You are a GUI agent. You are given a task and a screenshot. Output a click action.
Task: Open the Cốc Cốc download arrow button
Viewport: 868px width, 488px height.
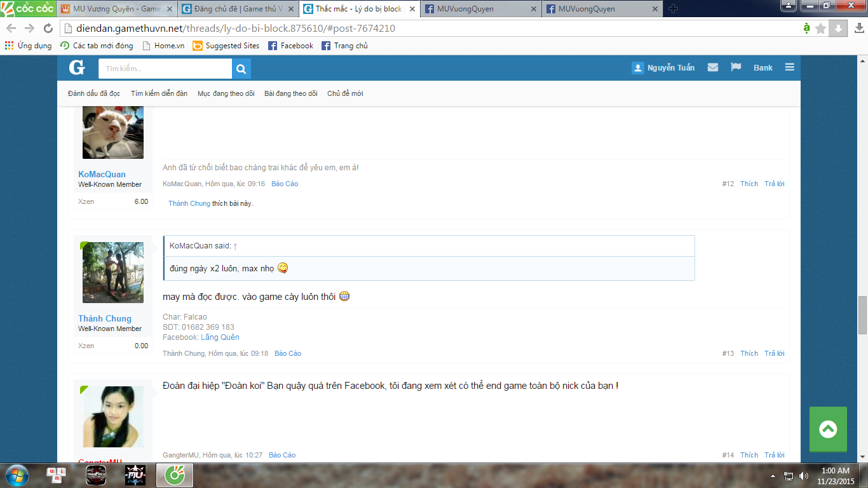838,29
